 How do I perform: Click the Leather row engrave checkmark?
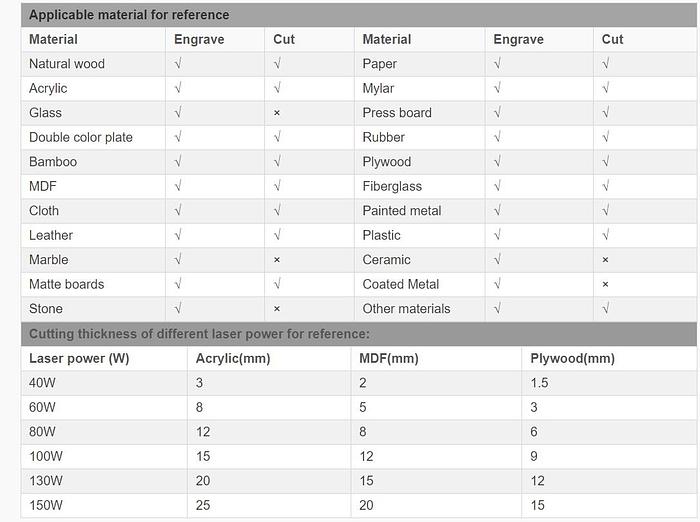[x=178, y=235]
